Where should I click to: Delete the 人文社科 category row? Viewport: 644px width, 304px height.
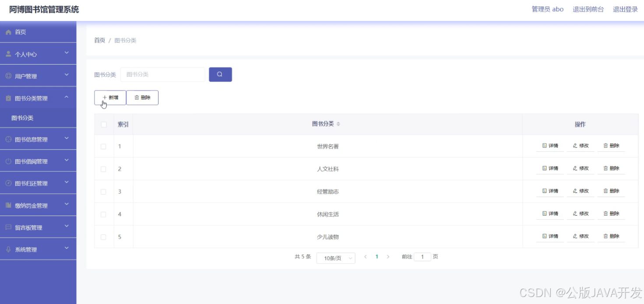(x=611, y=168)
